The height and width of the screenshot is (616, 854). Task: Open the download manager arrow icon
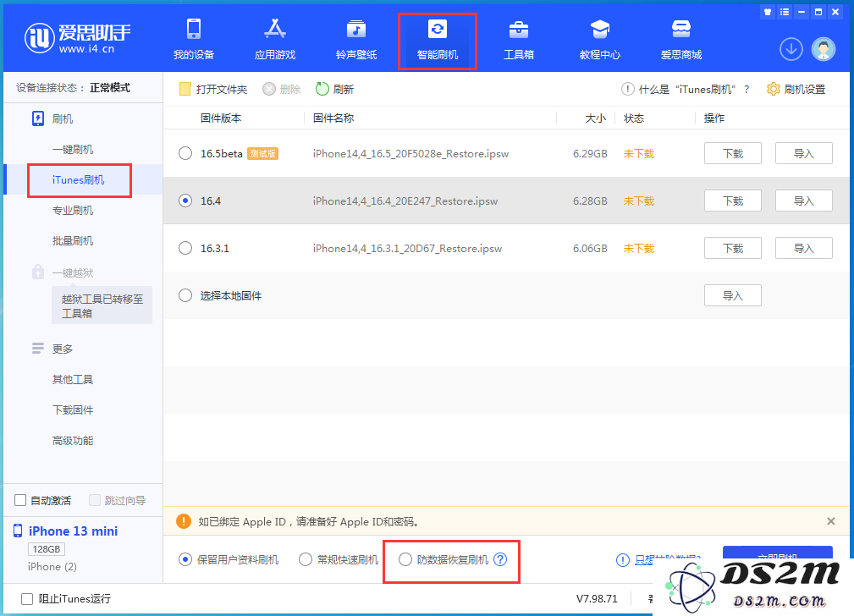click(x=791, y=49)
